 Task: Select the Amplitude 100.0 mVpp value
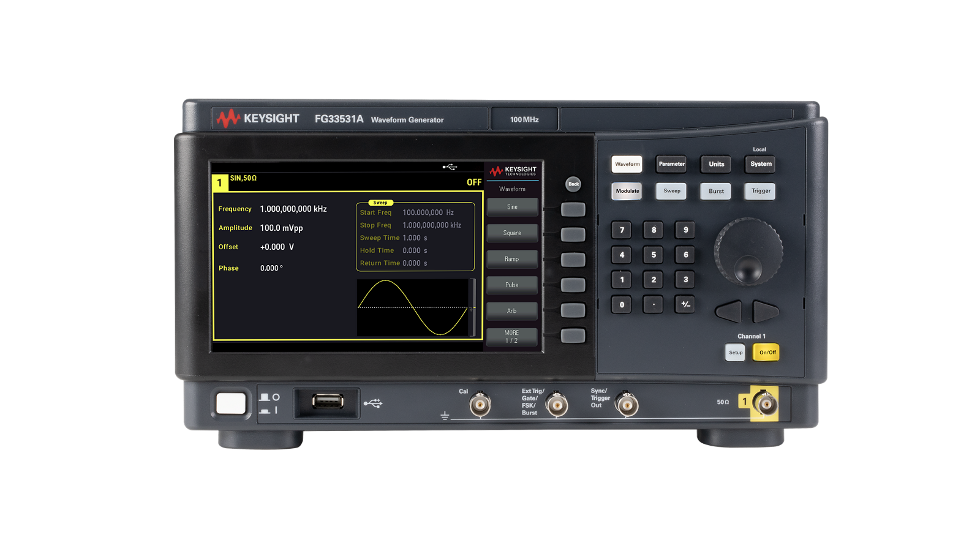(x=281, y=228)
